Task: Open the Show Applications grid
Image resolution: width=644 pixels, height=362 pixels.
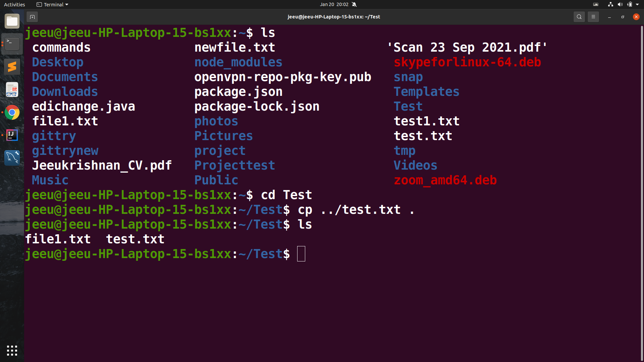Action: (12, 351)
